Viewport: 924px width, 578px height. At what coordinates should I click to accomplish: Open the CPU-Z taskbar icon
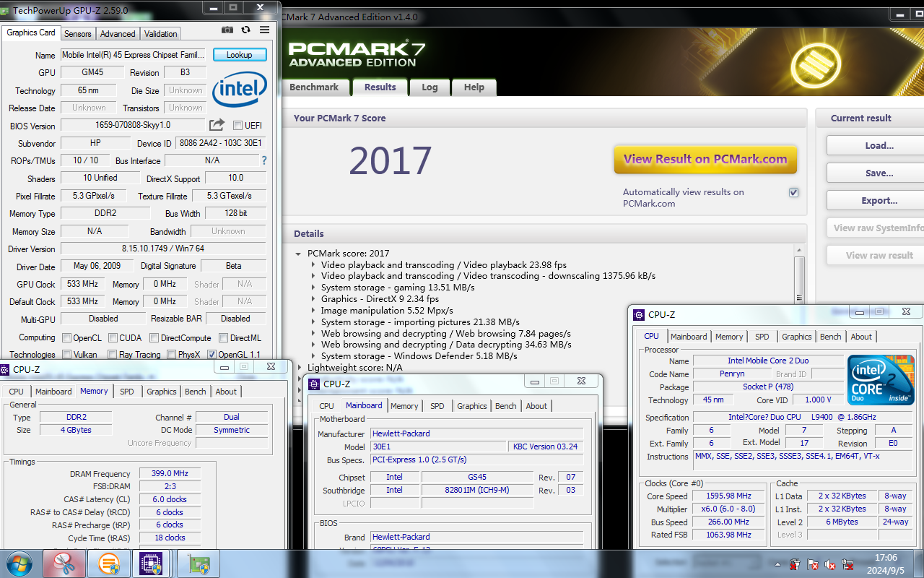coord(150,564)
